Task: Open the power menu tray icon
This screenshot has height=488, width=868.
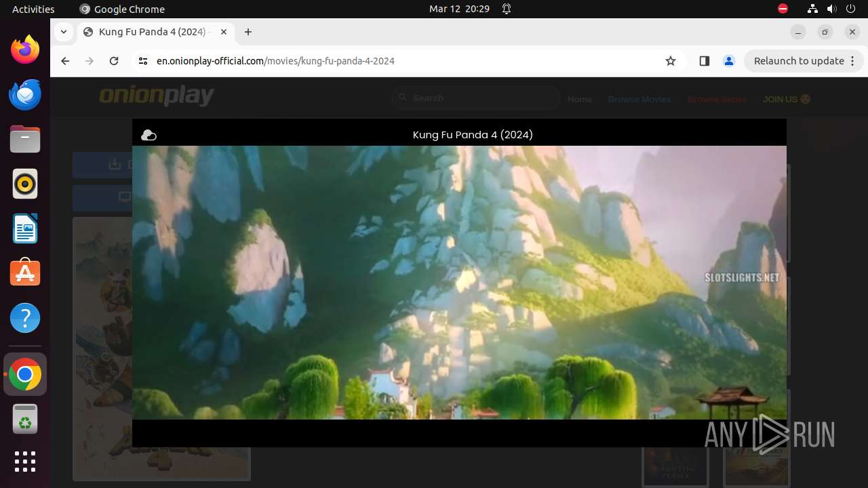Action: coord(850,9)
